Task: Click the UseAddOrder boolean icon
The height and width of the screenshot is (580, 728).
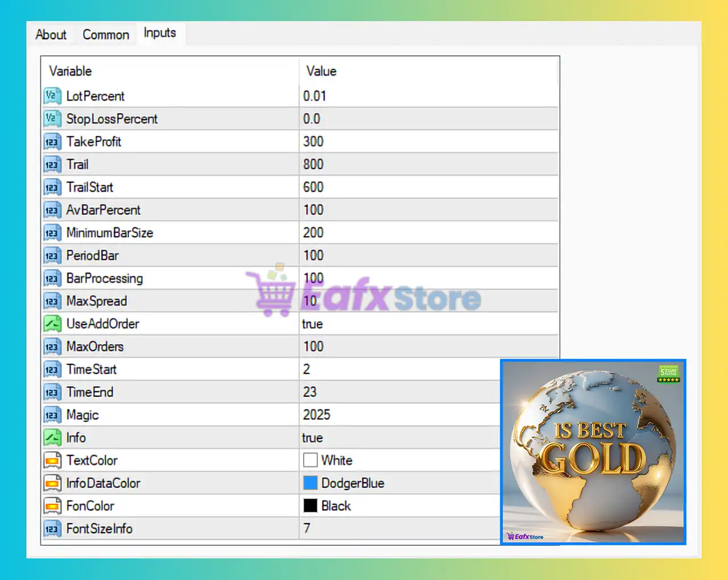Action: (52, 324)
